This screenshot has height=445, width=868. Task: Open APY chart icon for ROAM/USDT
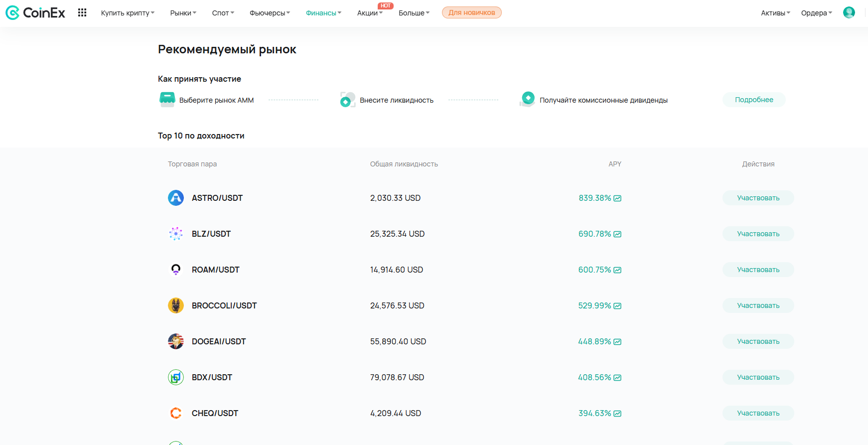[x=617, y=270]
